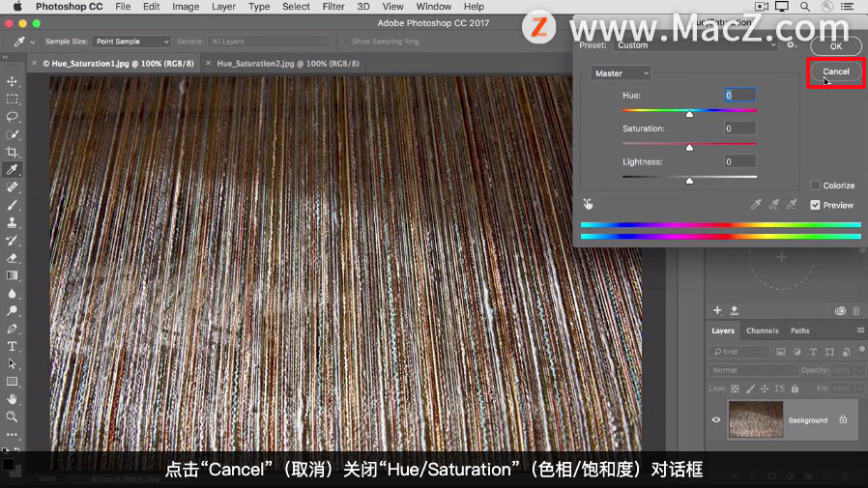Image resolution: width=868 pixels, height=488 pixels.
Task: Select the Pen tool
Action: (x=13, y=329)
